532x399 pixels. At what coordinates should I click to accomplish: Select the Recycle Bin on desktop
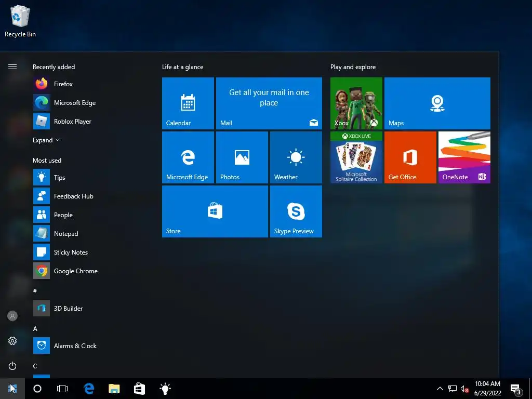20,21
